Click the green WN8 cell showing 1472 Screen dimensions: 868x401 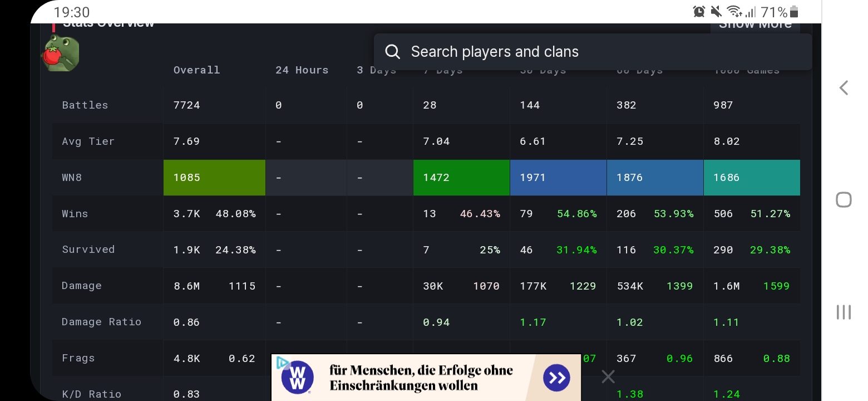tap(461, 177)
